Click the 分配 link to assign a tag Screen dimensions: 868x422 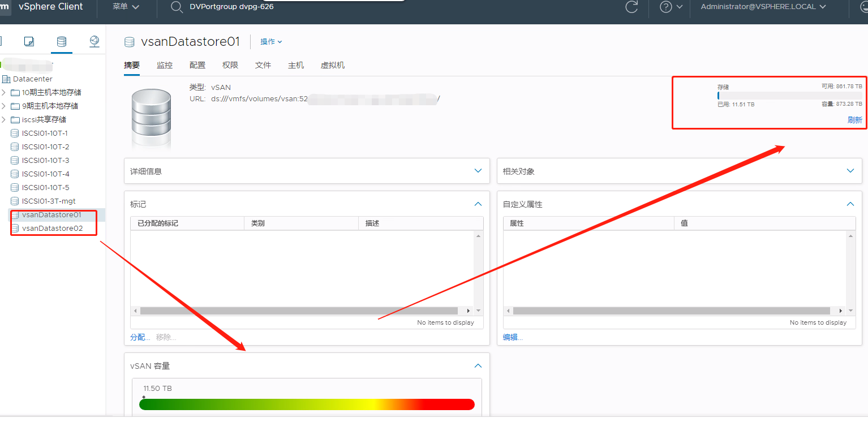(139, 337)
